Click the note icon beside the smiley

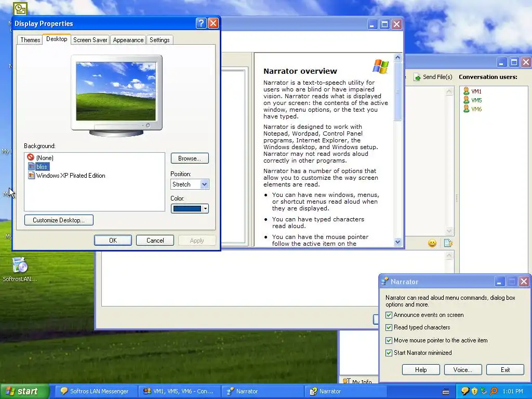click(x=448, y=243)
